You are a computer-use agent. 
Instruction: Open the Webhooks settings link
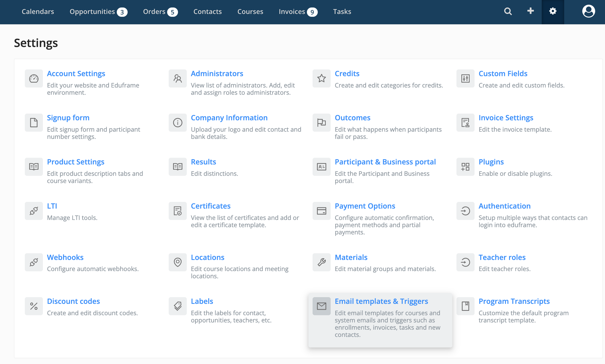[x=65, y=257]
